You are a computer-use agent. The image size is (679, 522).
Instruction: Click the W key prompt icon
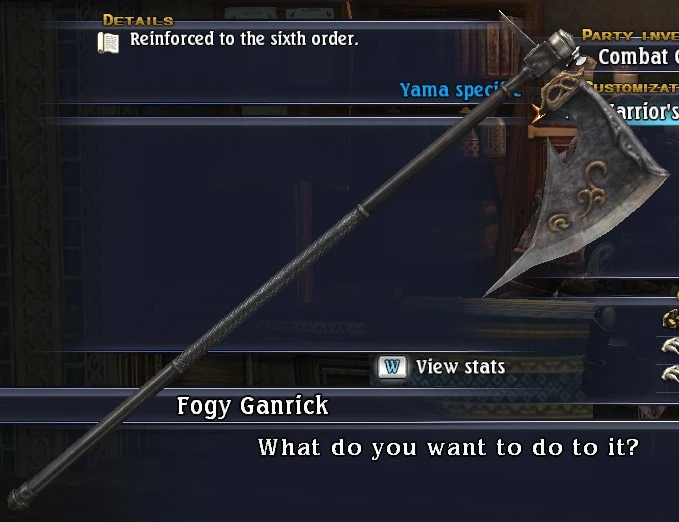[x=392, y=367]
